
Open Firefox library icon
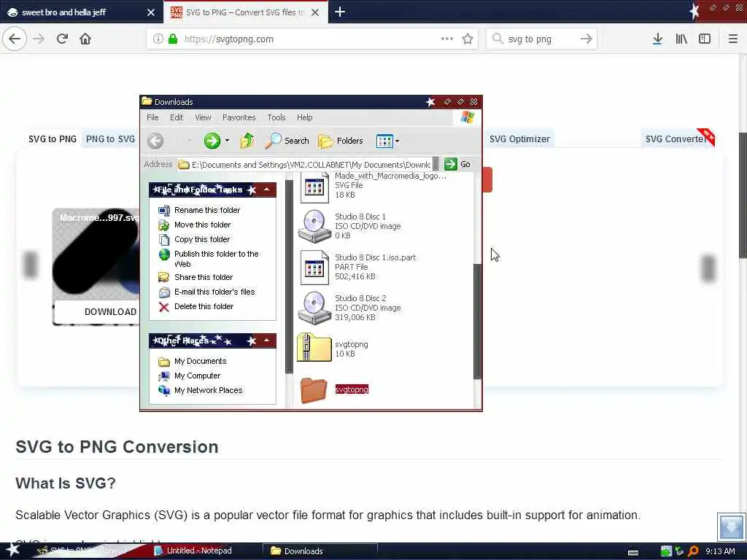pyautogui.click(x=681, y=39)
